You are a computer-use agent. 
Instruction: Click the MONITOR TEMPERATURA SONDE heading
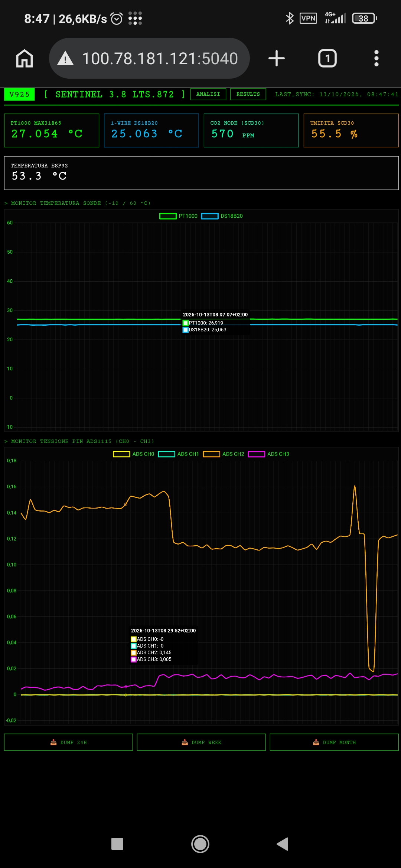tap(77, 203)
